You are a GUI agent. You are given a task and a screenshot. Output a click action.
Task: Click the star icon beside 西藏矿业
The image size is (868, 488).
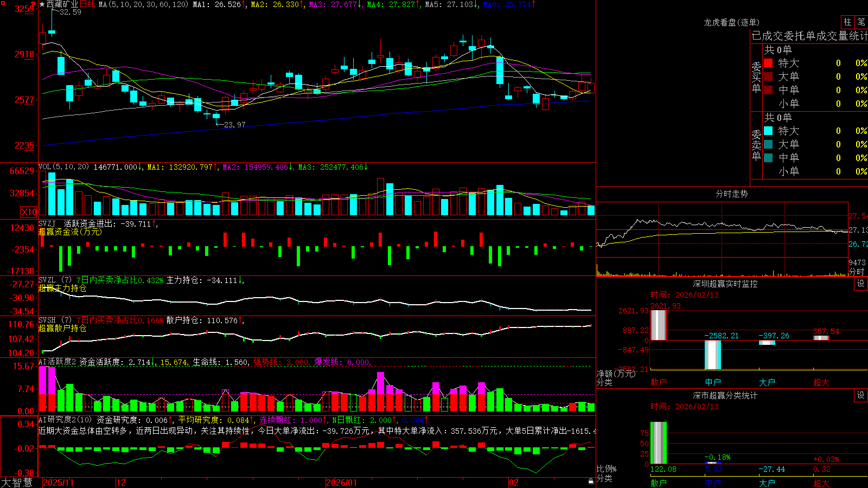[42, 4]
